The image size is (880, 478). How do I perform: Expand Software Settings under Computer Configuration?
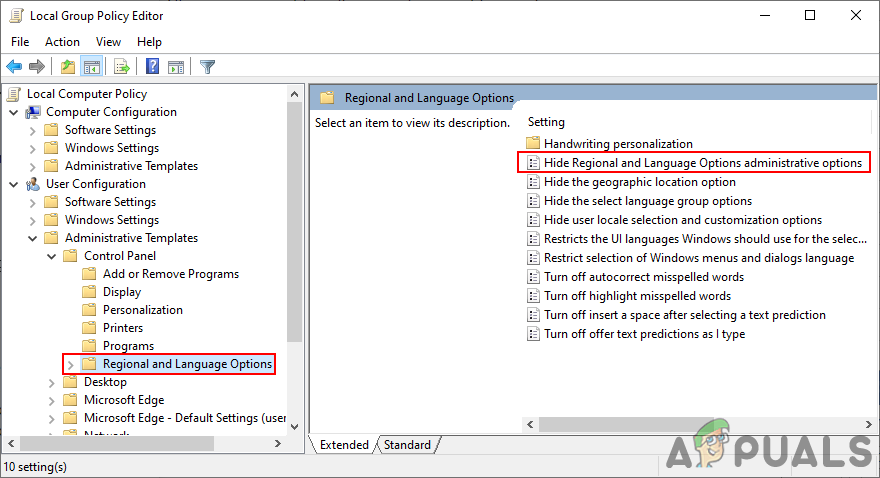coord(33,131)
